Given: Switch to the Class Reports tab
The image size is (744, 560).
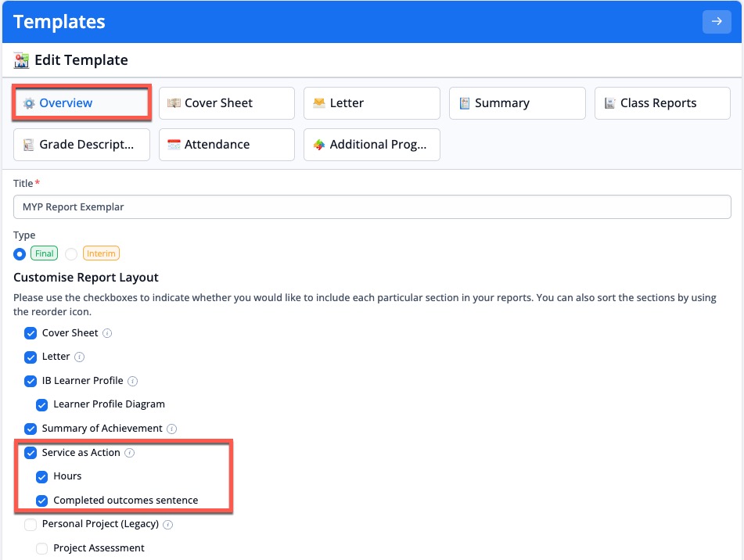Looking at the screenshot, I should (662, 103).
